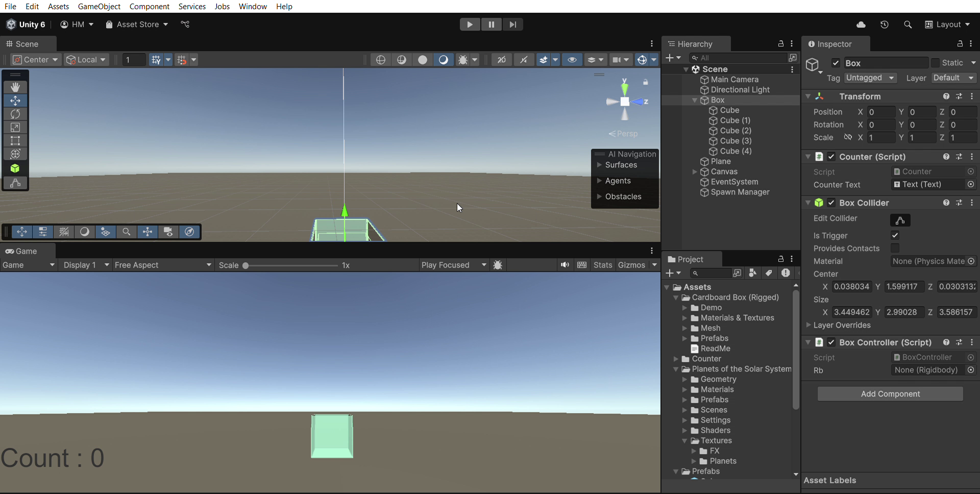Viewport: 980px width, 494px height.
Task: Open the GameObject menu
Action: pyautogui.click(x=99, y=7)
